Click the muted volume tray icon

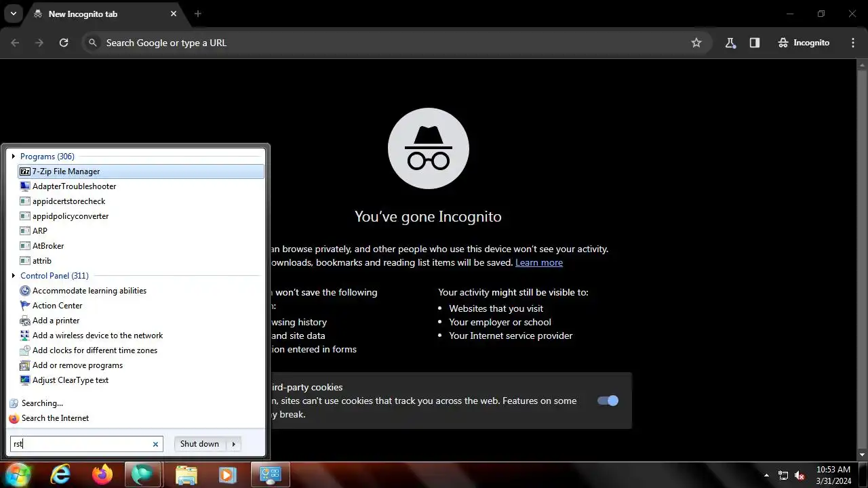(800, 475)
